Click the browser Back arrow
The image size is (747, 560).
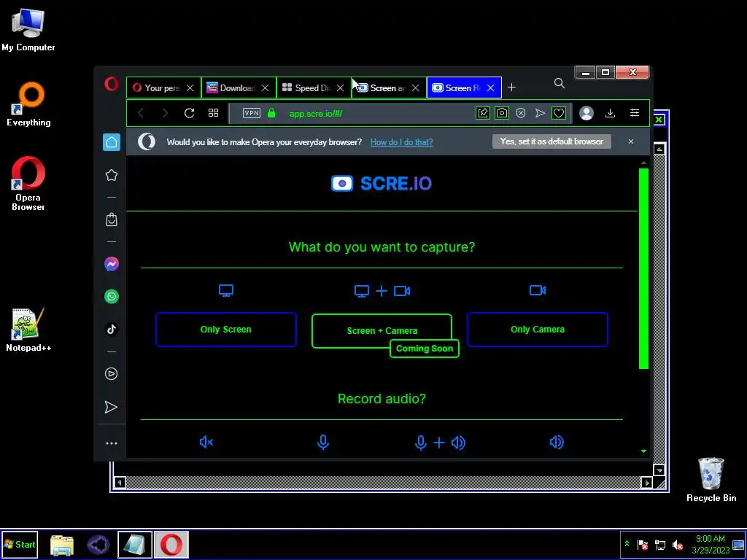(141, 113)
